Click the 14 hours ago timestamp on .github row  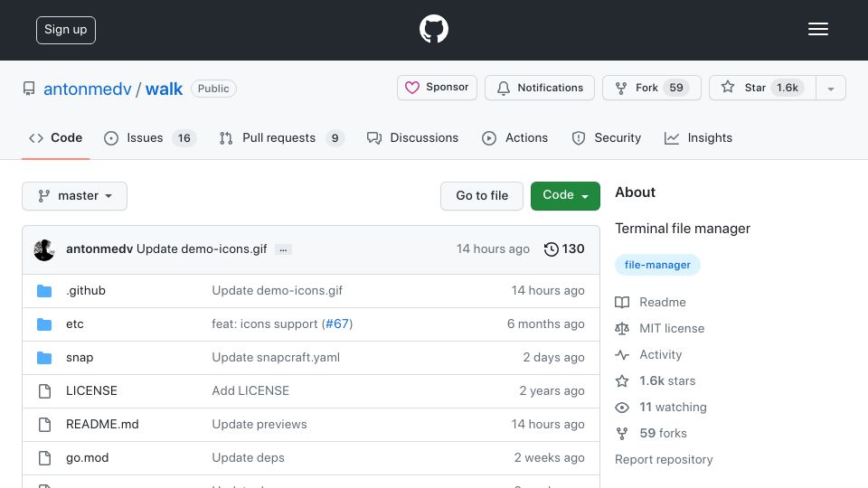(x=548, y=290)
